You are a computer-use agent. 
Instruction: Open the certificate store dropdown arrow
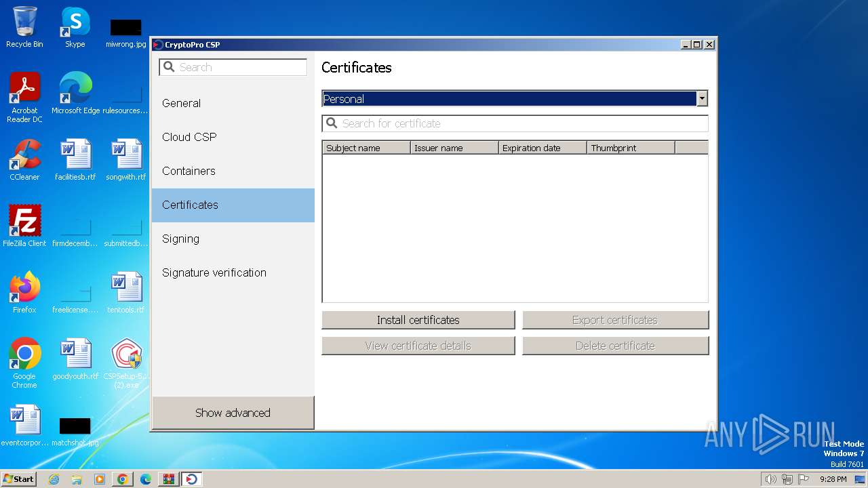(702, 99)
